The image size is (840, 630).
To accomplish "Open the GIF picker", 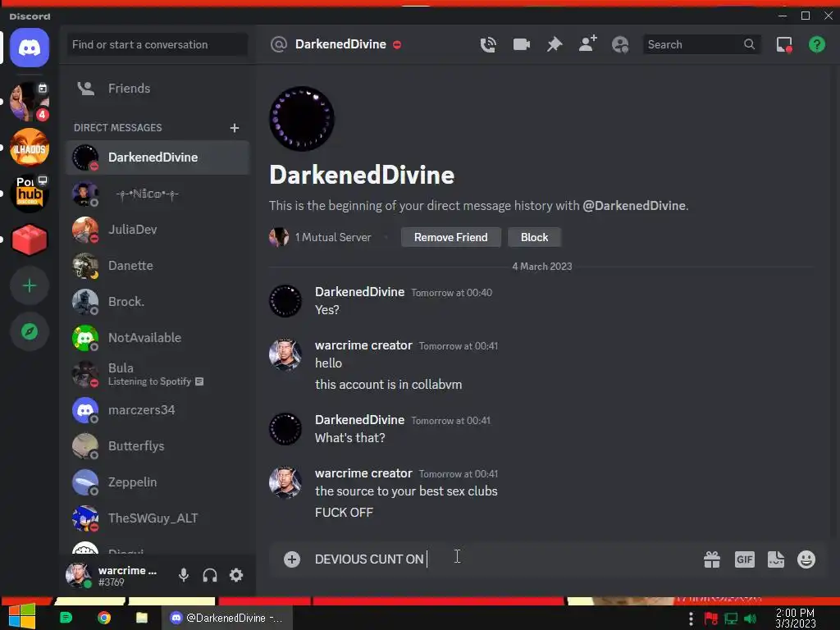I will pyautogui.click(x=745, y=559).
